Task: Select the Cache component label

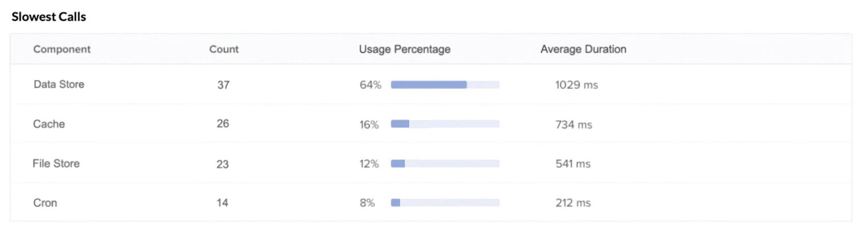Action: [49, 124]
